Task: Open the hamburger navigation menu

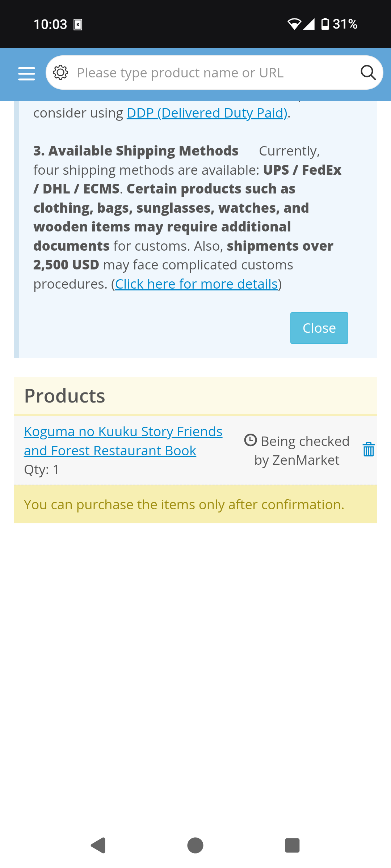Action: coord(26,73)
